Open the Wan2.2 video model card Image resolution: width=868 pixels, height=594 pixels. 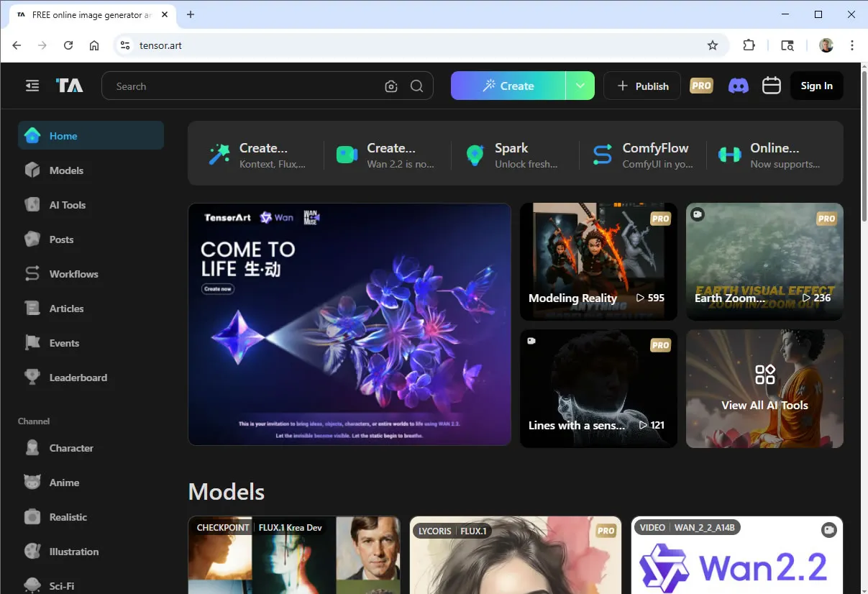(x=737, y=555)
